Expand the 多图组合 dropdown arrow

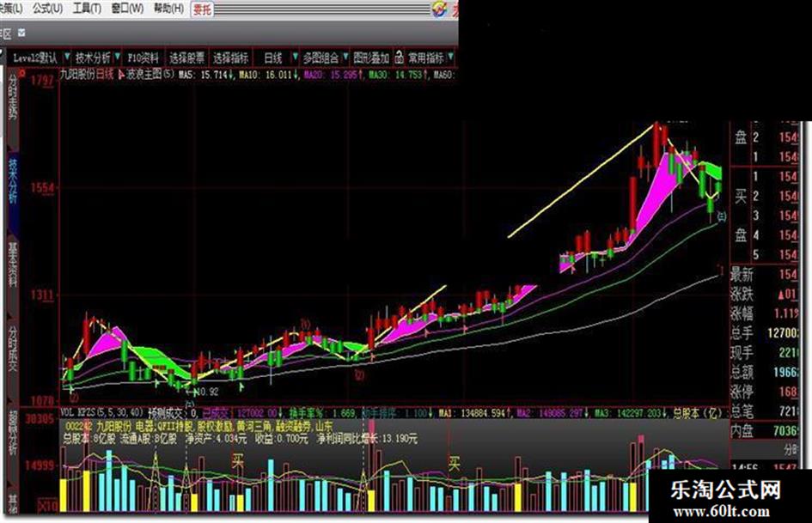point(345,57)
